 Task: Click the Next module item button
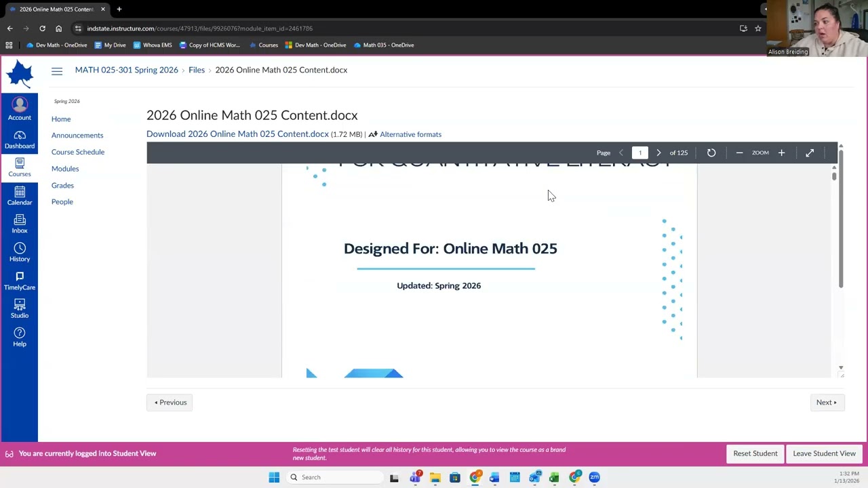point(826,403)
